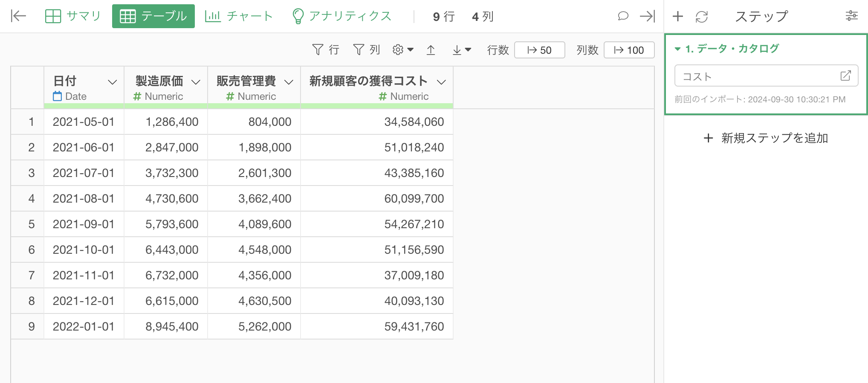Click the 列数 100 column limit field
This screenshot has width=868, height=383.
[629, 50]
